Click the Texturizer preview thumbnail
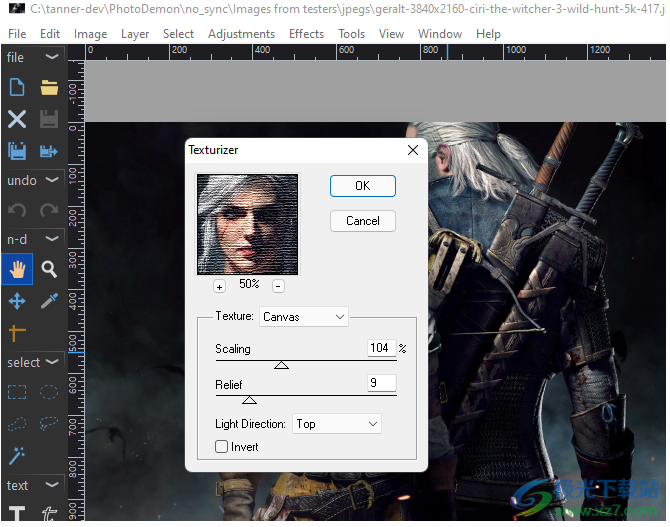Screen dimensions: 670x527 coord(247,224)
